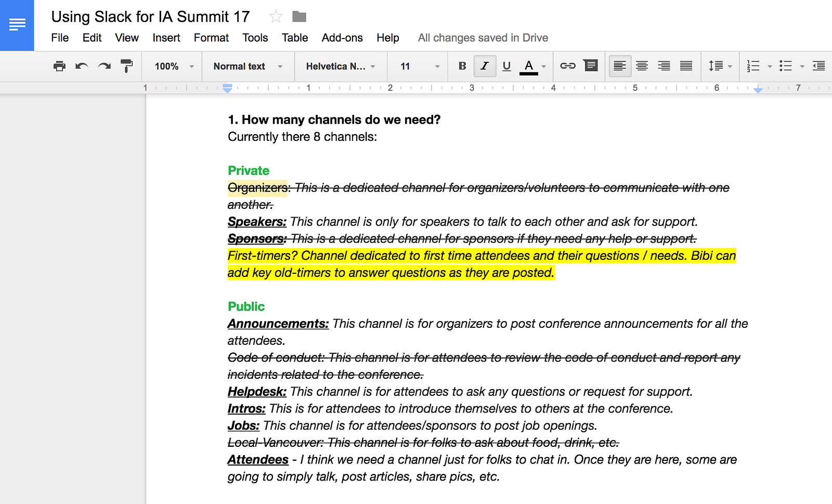Click the document title 'Using Slack for IA Summit 17'
Image resolution: width=832 pixels, height=504 pixels.
point(150,17)
